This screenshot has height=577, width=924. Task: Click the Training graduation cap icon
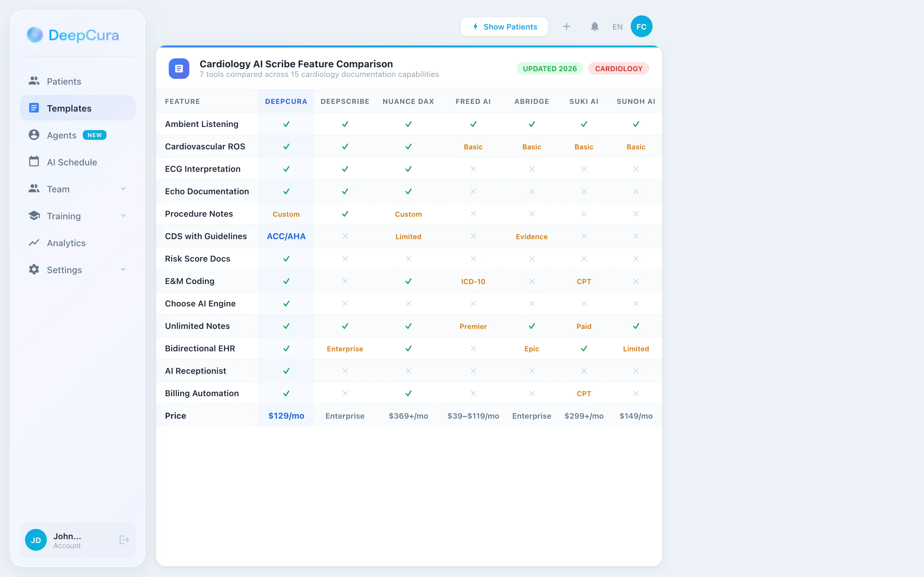[x=34, y=216]
